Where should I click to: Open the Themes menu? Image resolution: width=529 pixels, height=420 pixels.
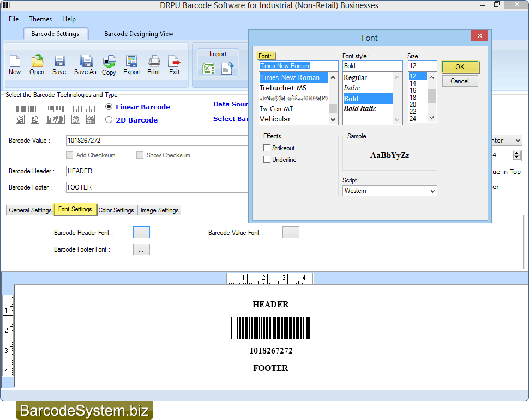click(40, 19)
